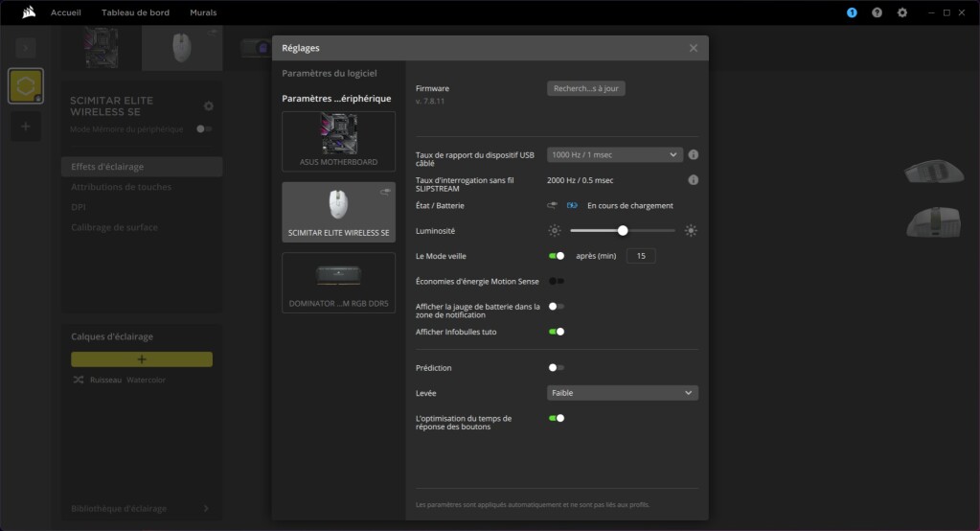This screenshot has height=531, width=980.
Task: Click En cours de chargement status text
Action: coord(630,205)
